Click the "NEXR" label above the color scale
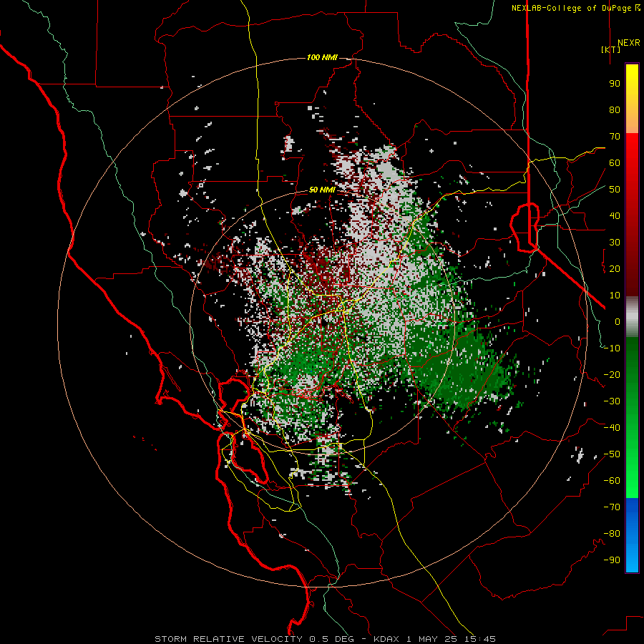The image size is (644, 644). [x=628, y=43]
